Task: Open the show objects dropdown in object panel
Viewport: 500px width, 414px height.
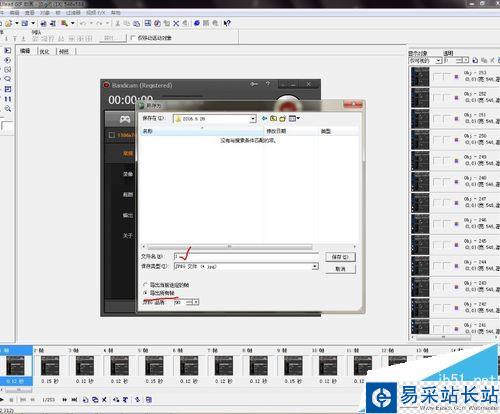Action: (439, 60)
